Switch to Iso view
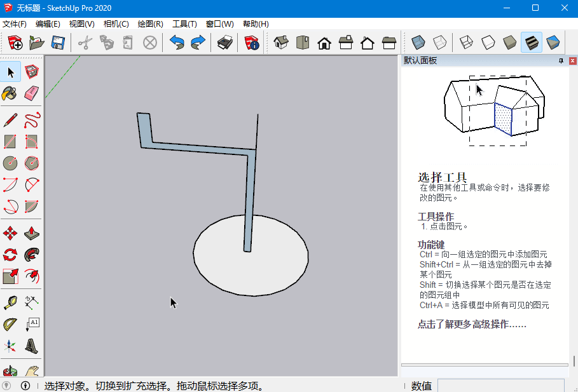578x392 pixels. tap(281, 43)
